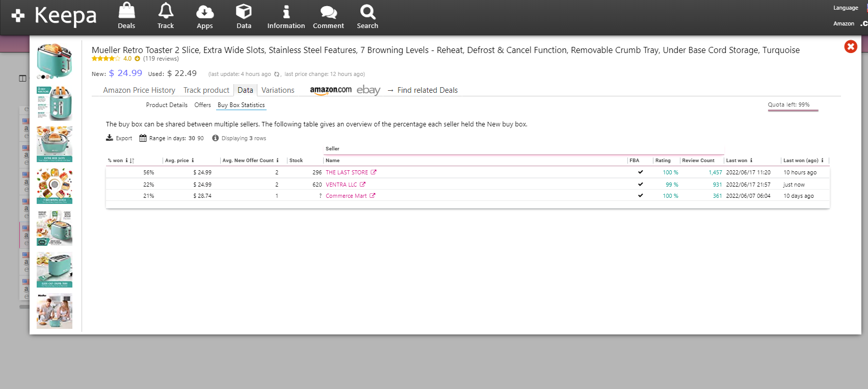Open Offers sub-tab
This screenshot has width=868, height=389.
[202, 105]
